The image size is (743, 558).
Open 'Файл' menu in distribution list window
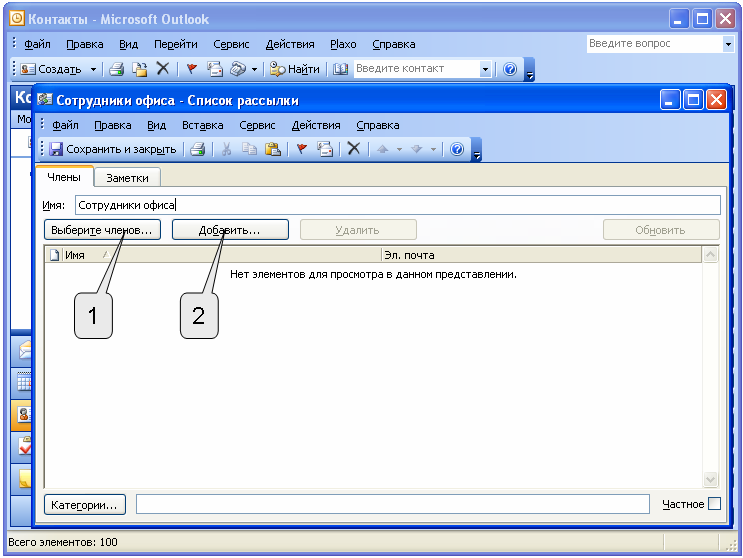65,126
